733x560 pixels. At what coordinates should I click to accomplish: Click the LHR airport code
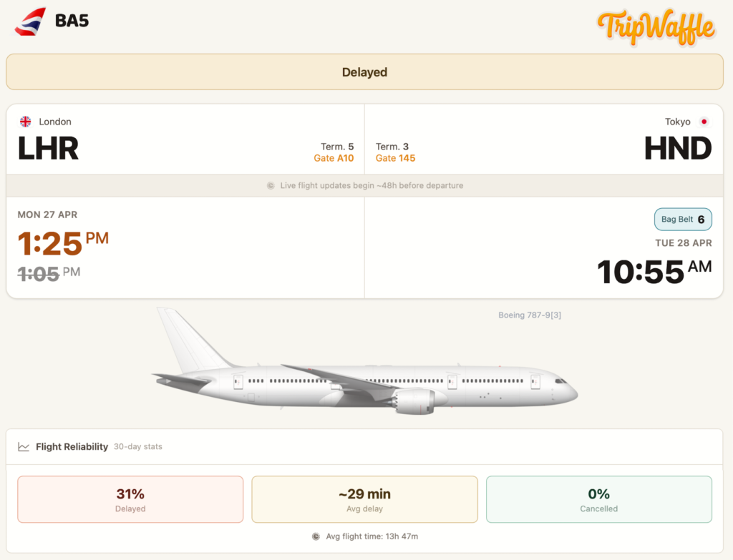48,149
